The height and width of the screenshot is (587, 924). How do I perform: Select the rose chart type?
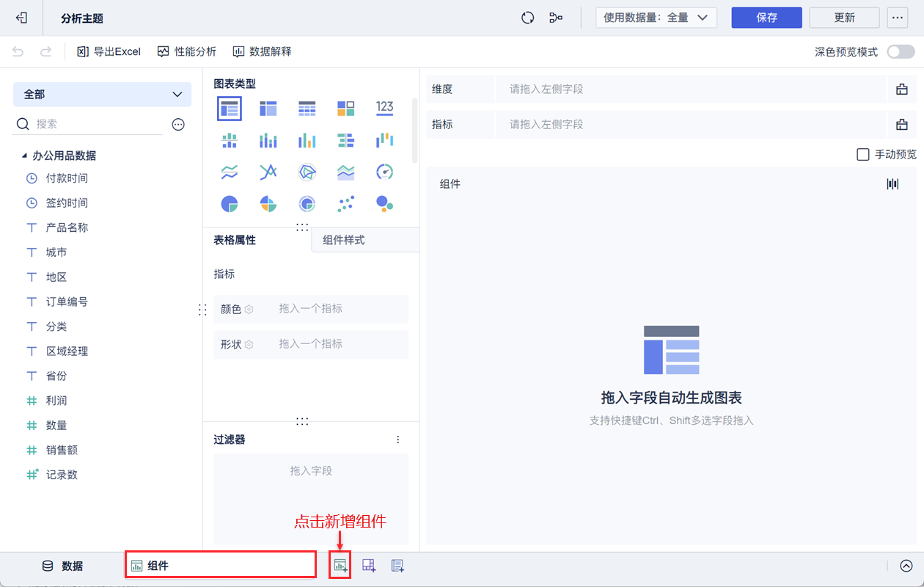pyautogui.click(x=268, y=203)
